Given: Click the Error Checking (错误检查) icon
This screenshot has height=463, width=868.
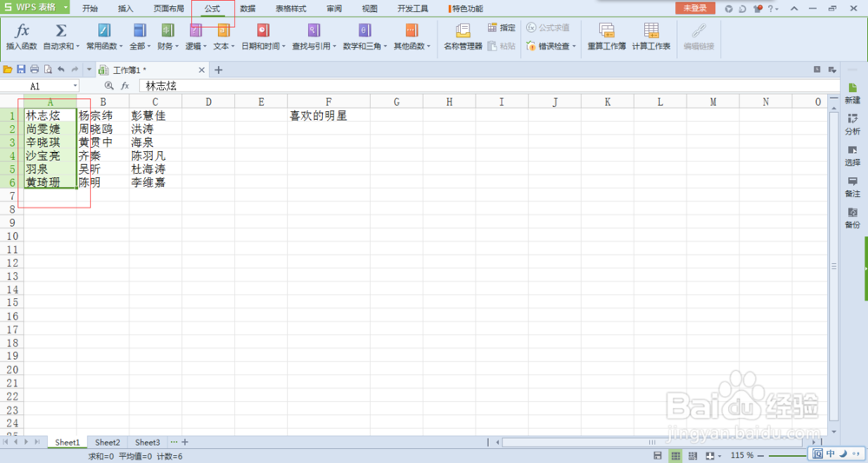Looking at the screenshot, I should point(531,46).
